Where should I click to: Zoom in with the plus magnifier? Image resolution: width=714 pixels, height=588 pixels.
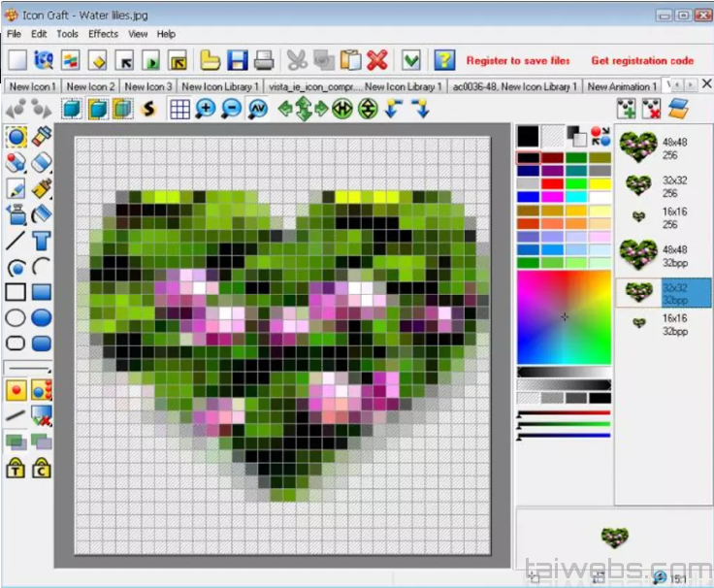(x=206, y=109)
